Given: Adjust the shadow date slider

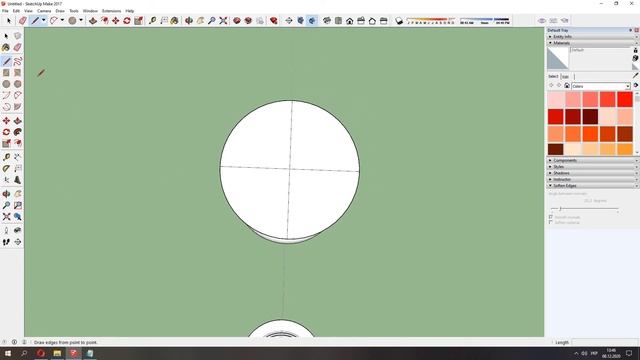Looking at the screenshot, I should pos(430,19).
